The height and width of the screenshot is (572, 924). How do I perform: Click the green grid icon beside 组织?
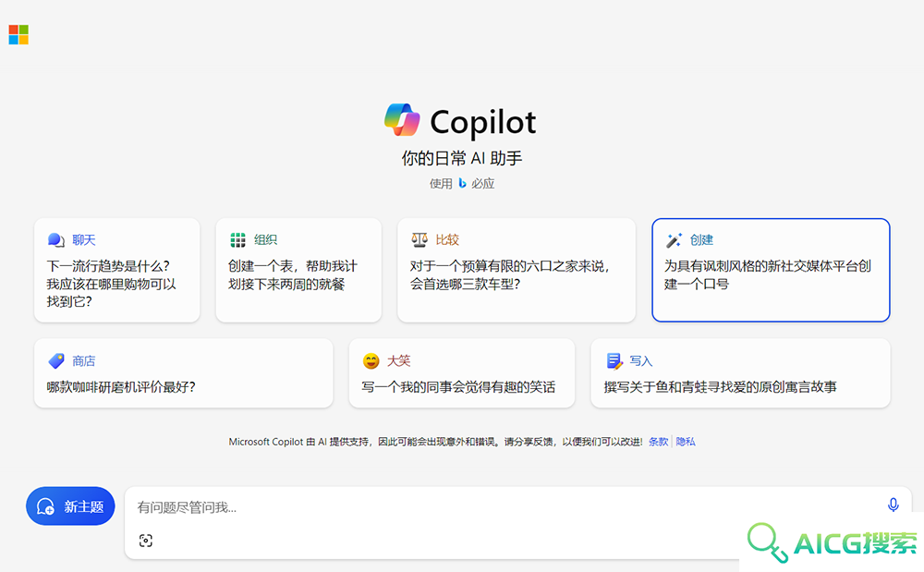pyautogui.click(x=237, y=239)
